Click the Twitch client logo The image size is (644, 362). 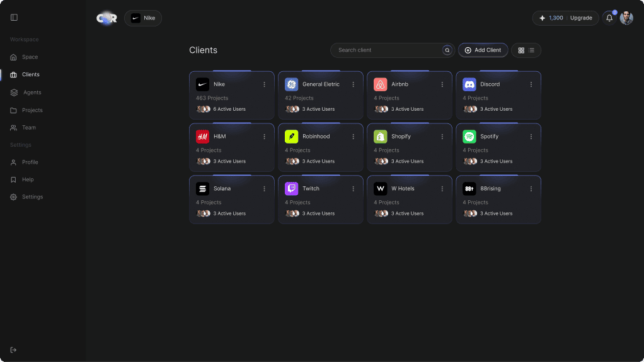click(x=291, y=189)
